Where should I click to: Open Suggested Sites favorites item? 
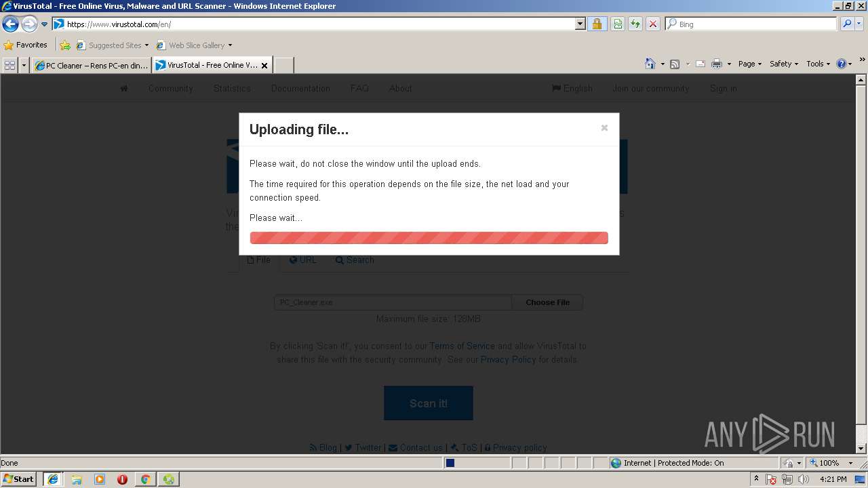coord(112,45)
